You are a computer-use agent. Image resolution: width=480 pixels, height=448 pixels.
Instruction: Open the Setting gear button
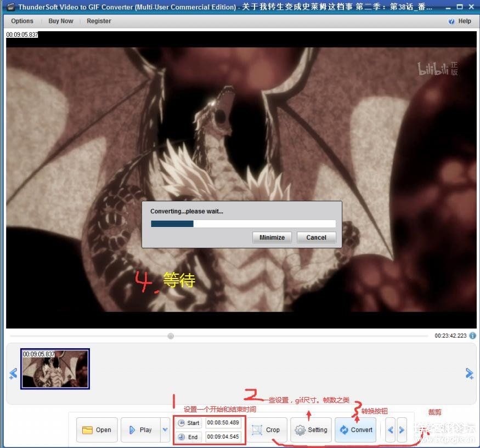point(311,430)
